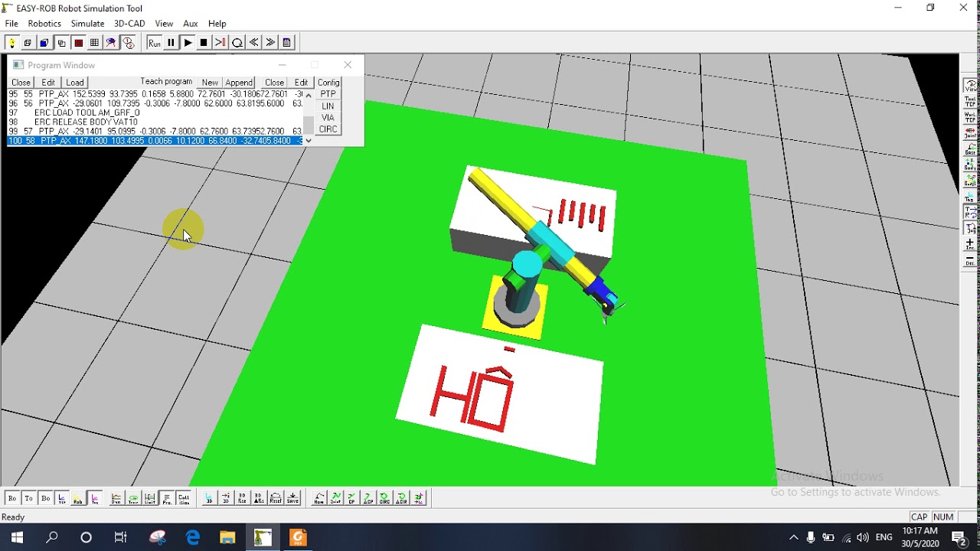Viewport: 980px width, 551px height.
Task: Click the Dec. minus icon in right toolbar
Action: 970,261
